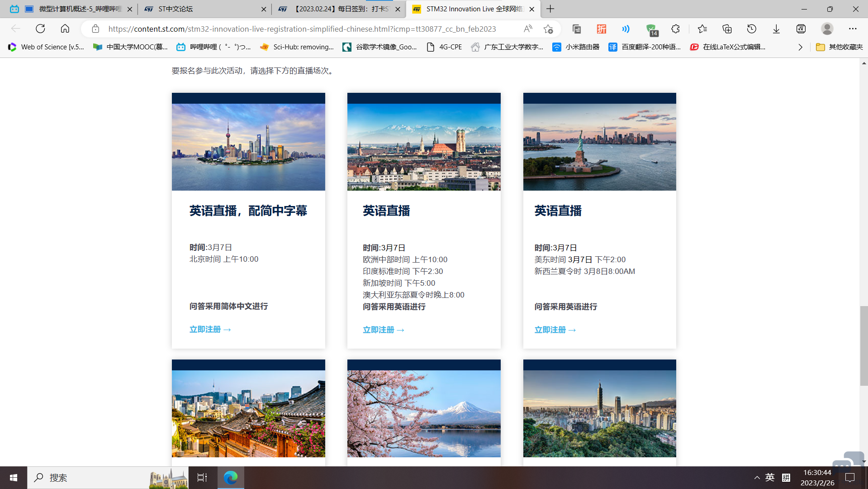Open the Extensions puzzle icon
Screen dimensions: 868x489
675,29
